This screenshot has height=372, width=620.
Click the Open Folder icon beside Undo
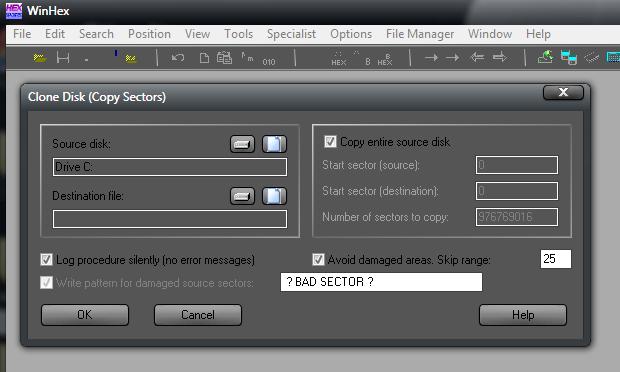131,58
